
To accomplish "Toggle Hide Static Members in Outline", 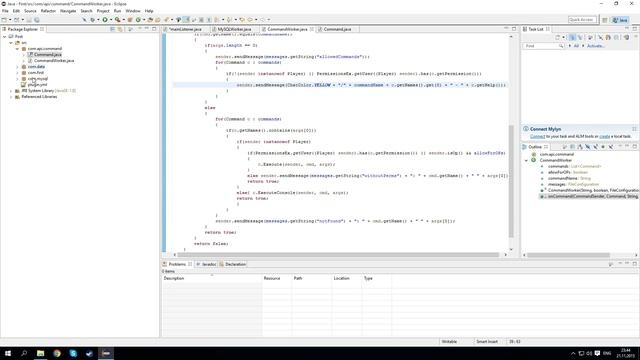I will [596, 147].
